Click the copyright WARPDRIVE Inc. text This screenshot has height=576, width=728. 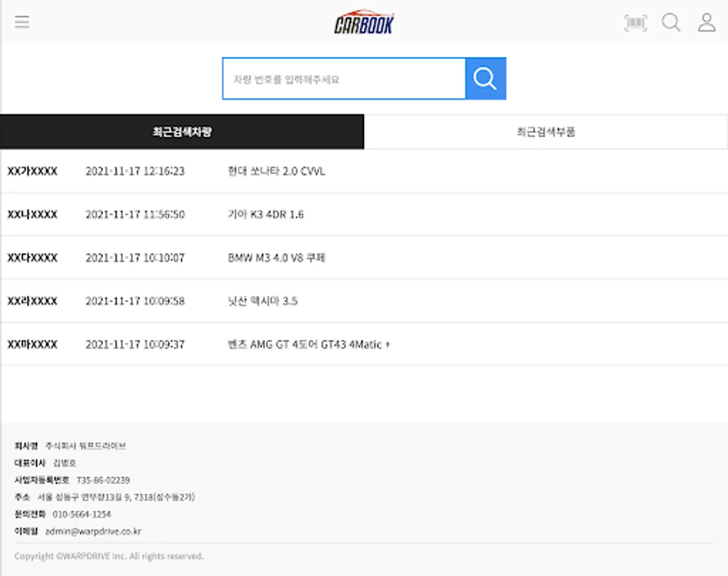point(109,556)
